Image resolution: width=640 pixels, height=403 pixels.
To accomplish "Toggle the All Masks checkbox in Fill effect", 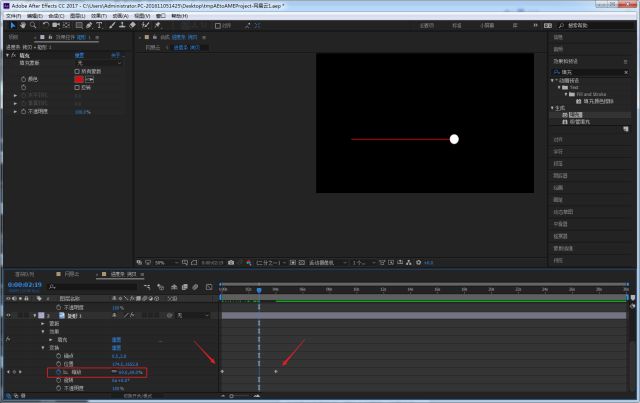I will point(77,71).
